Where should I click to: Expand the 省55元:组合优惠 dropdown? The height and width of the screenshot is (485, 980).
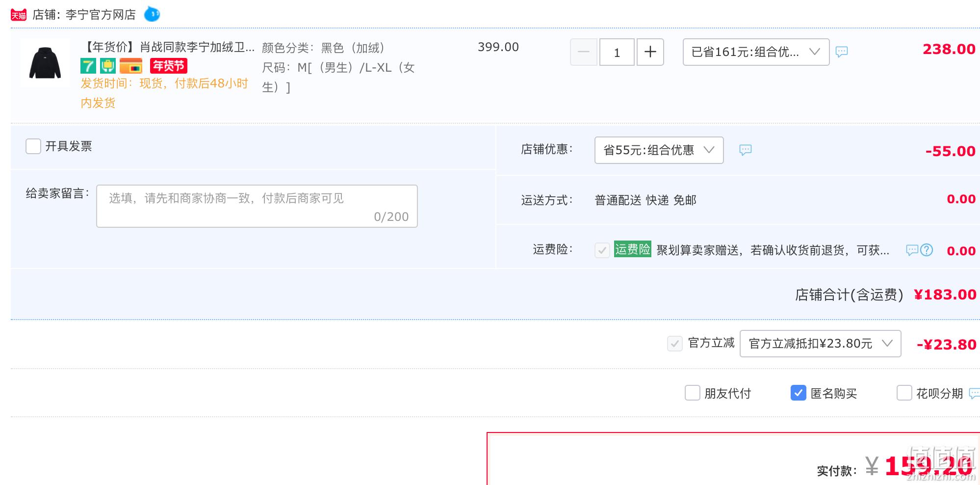(x=659, y=150)
